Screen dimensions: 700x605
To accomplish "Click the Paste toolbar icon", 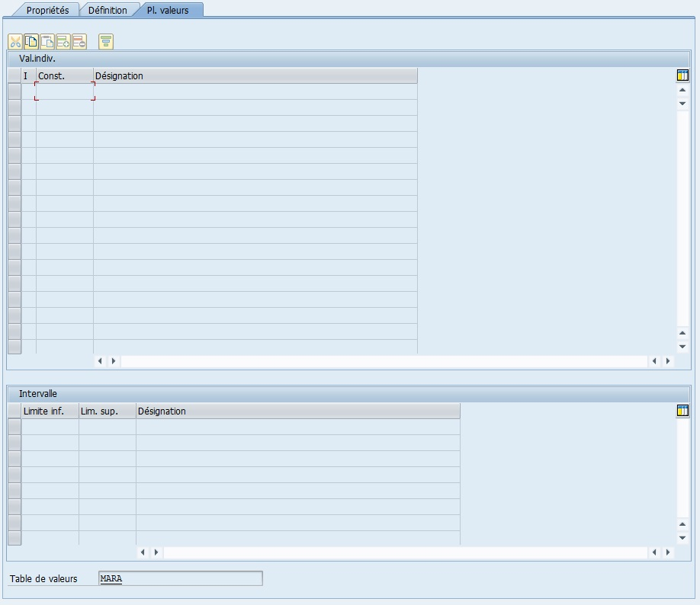I will [47, 42].
